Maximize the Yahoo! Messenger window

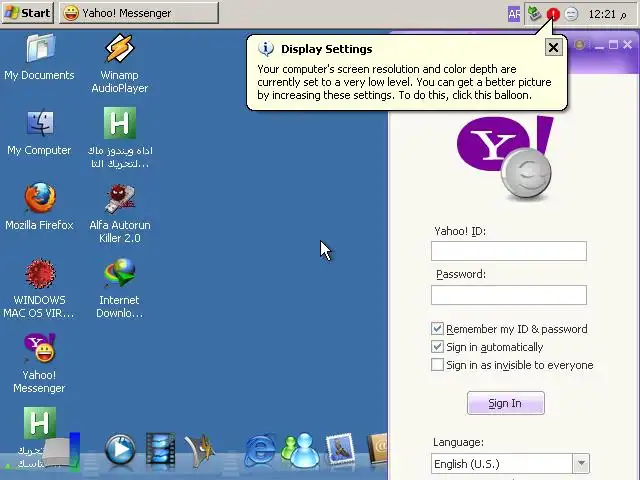point(613,44)
